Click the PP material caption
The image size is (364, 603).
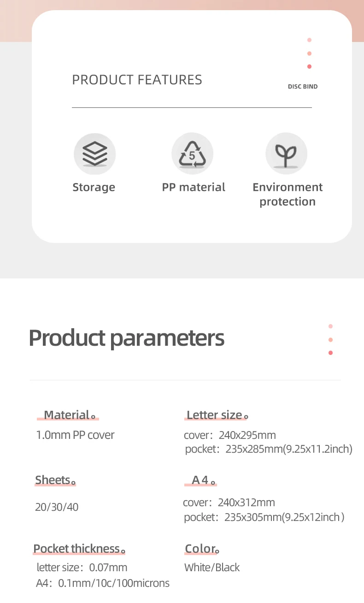pos(194,187)
